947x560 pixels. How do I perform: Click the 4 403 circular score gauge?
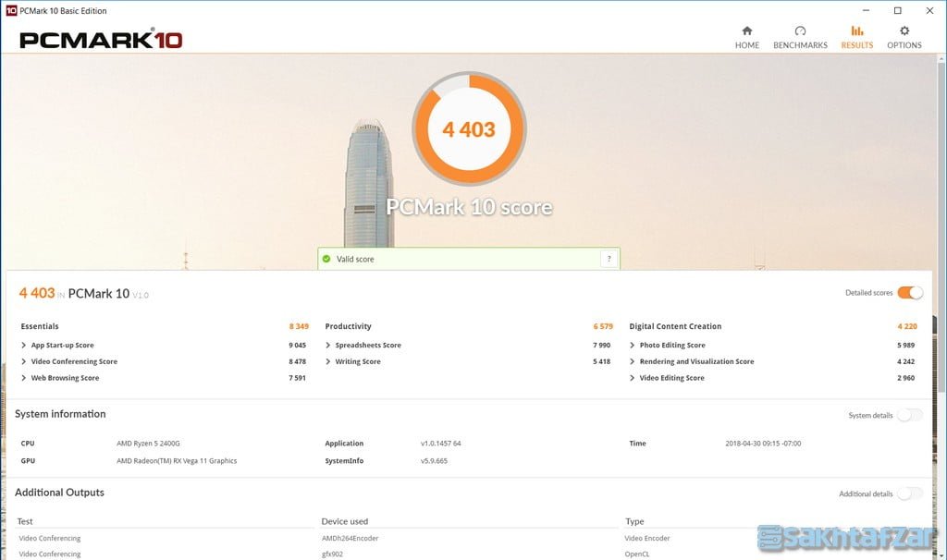point(469,129)
